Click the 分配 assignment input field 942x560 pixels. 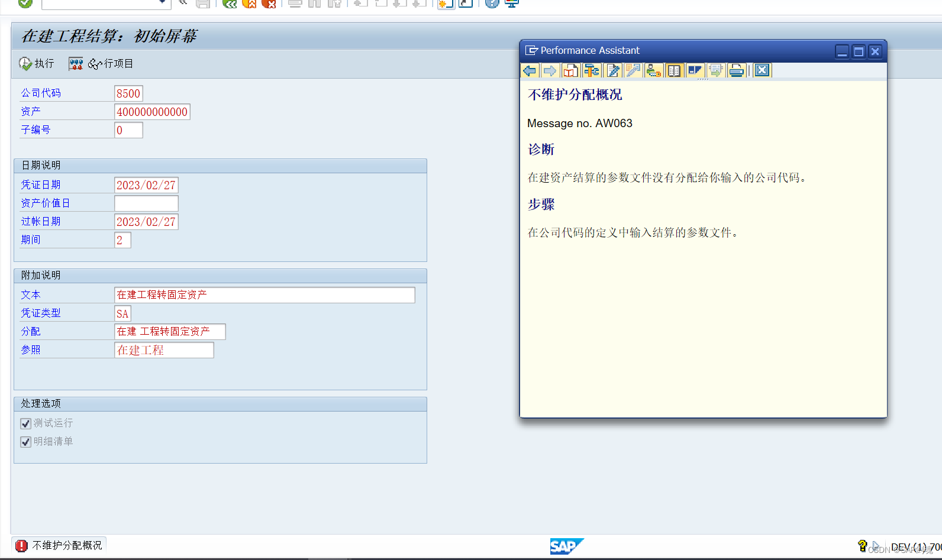point(170,332)
